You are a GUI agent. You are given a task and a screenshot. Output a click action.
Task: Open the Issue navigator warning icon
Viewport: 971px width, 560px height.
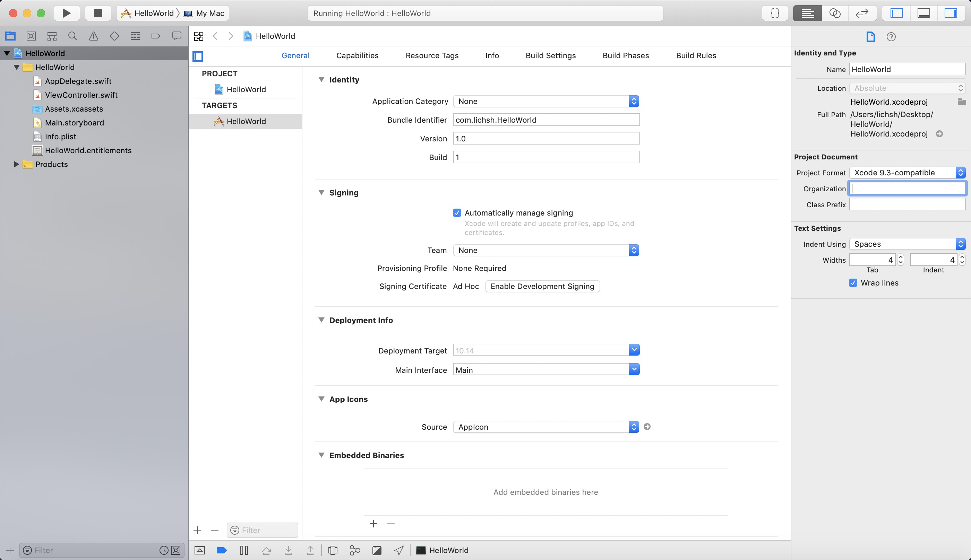[x=94, y=36]
